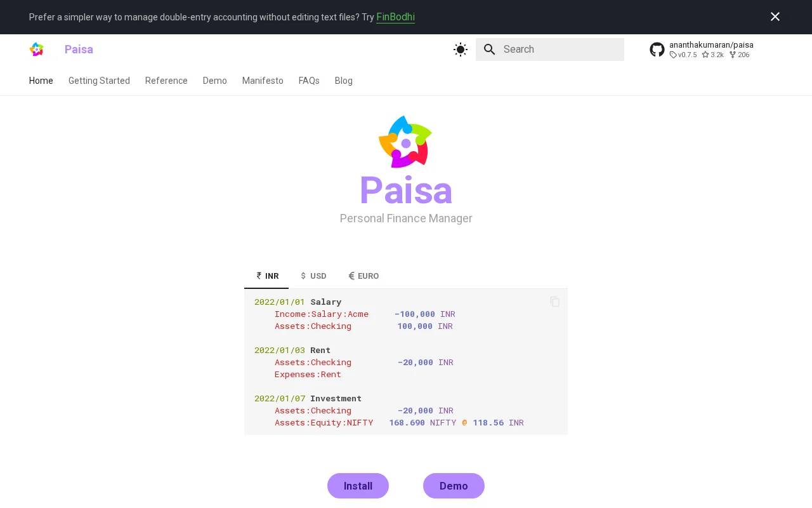
Task: Click the version tag v0.7.5
Action: [683, 55]
